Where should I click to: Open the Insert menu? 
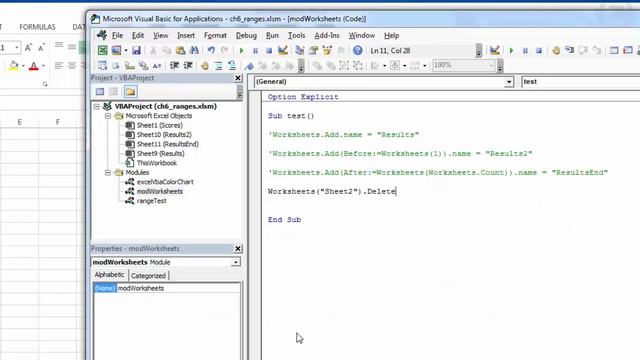tap(186, 36)
